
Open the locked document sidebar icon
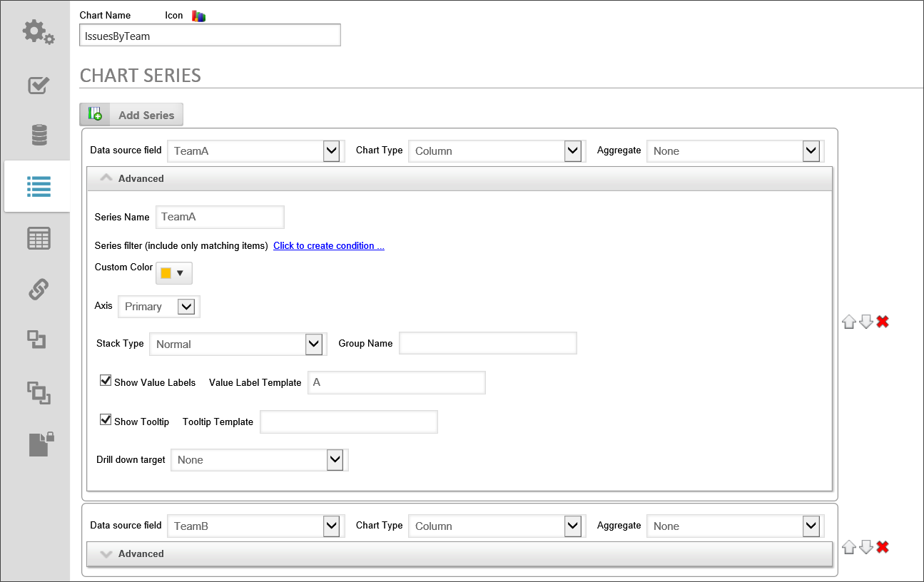click(x=41, y=444)
